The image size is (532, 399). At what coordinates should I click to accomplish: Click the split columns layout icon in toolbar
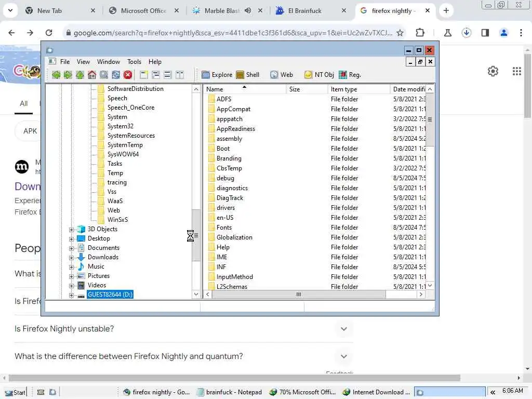[179, 75]
